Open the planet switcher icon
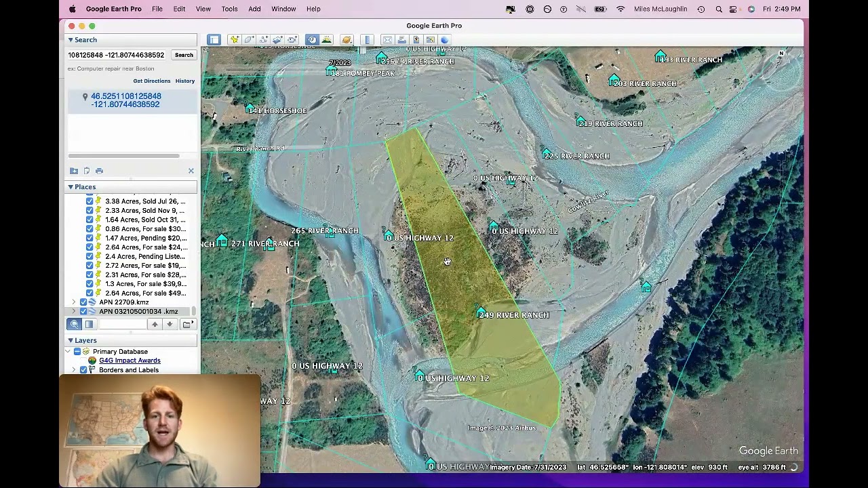868x488 pixels. pos(347,40)
